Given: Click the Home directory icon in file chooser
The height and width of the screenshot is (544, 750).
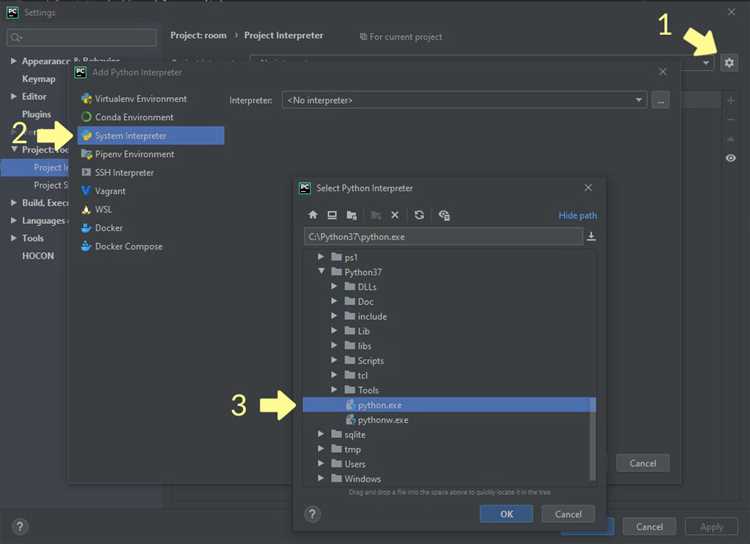Looking at the screenshot, I should (x=313, y=215).
